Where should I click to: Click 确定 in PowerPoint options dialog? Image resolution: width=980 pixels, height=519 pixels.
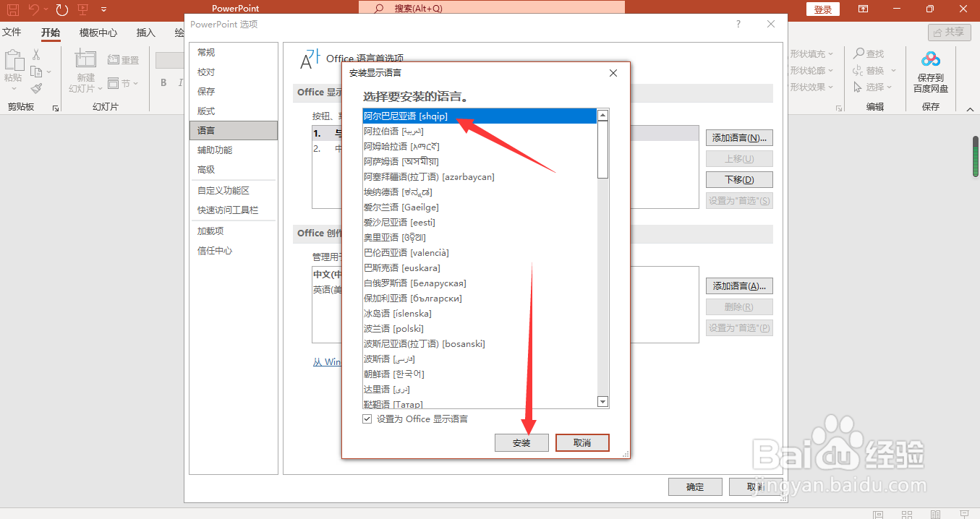[695, 487]
